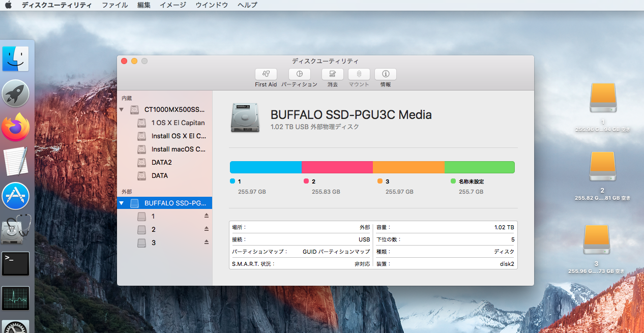Click the 非対応 S.M.A.R.T. status value
Viewport: 644px width, 333px height.
tap(362, 264)
